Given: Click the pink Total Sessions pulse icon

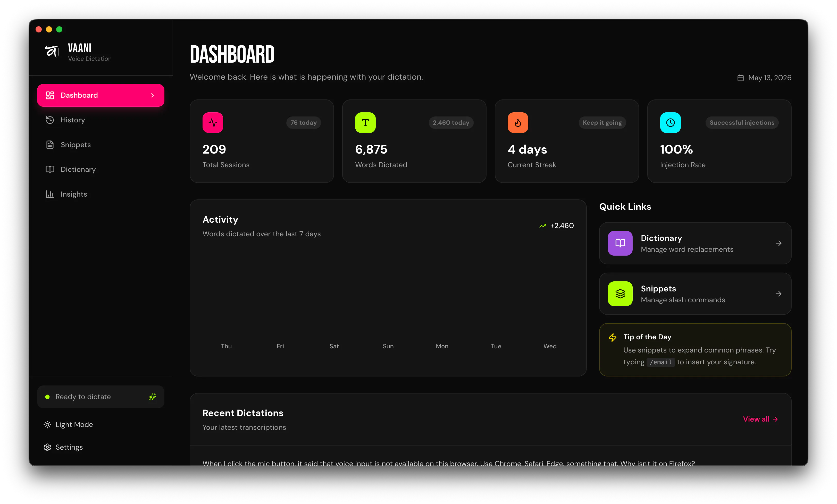Looking at the screenshot, I should [213, 123].
